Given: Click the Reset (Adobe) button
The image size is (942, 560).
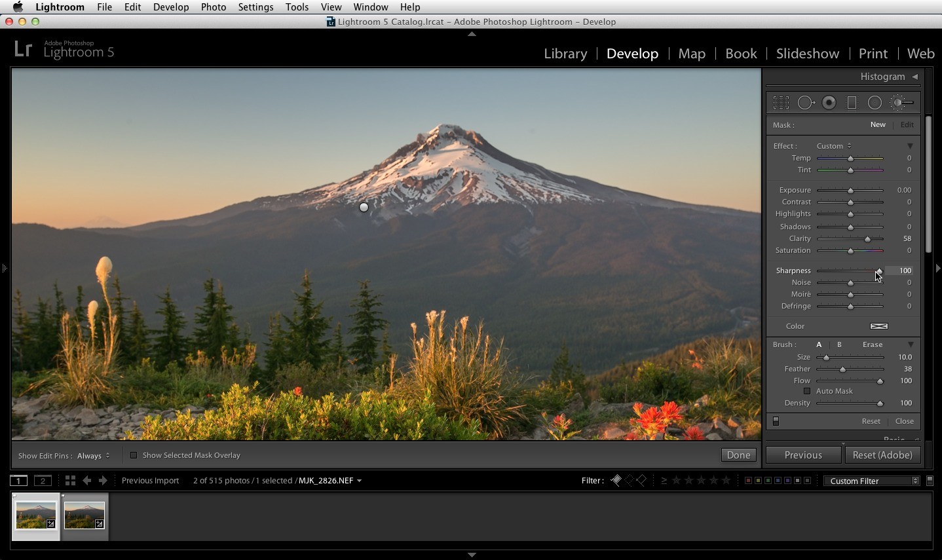Looking at the screenshot, I should click(882, 455).
